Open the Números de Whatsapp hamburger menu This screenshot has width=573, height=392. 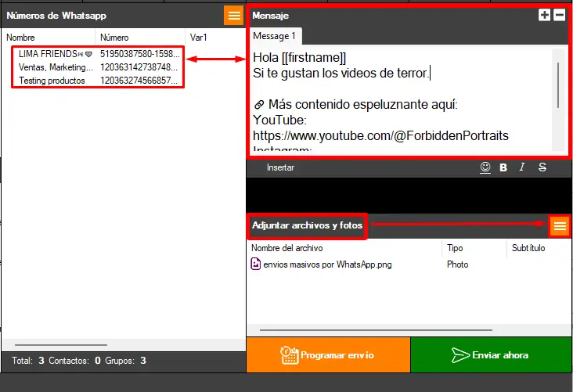coord(233,16)
